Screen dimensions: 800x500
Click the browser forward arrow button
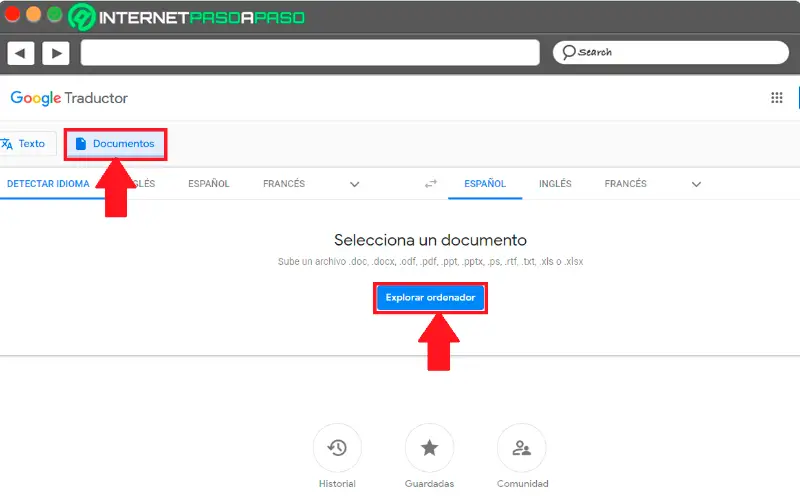(56, 53)
